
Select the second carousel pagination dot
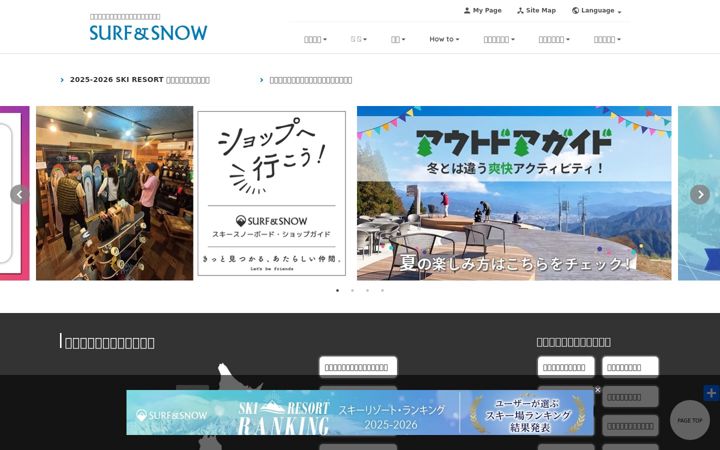(352, 290)
